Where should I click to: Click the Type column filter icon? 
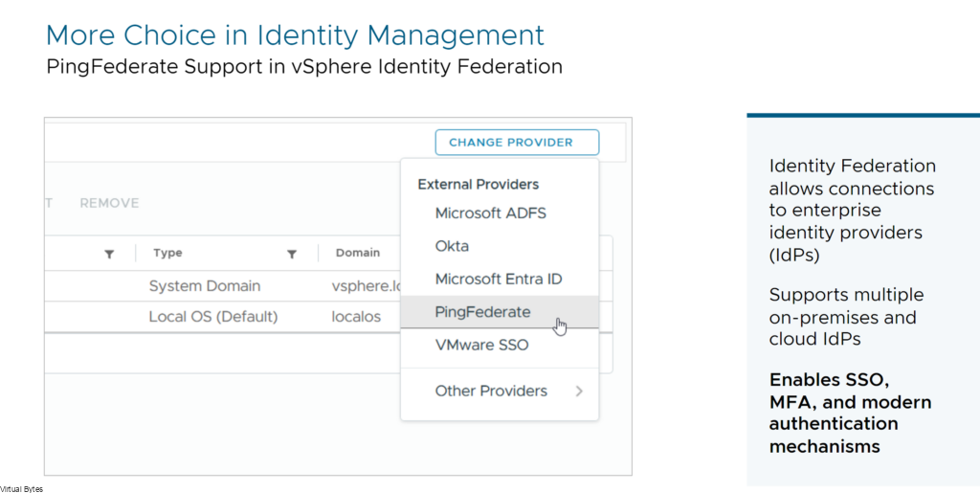[291, 254]
